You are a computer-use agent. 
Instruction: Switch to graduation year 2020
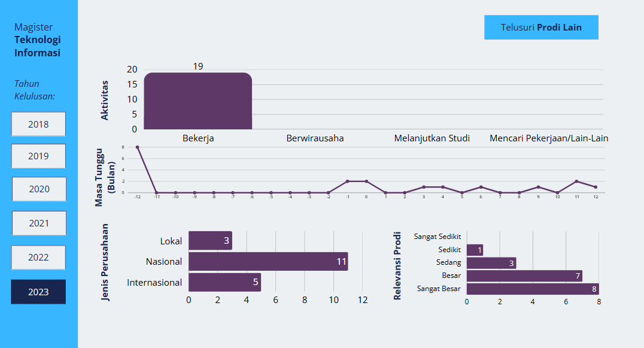(x=39, y=189)
